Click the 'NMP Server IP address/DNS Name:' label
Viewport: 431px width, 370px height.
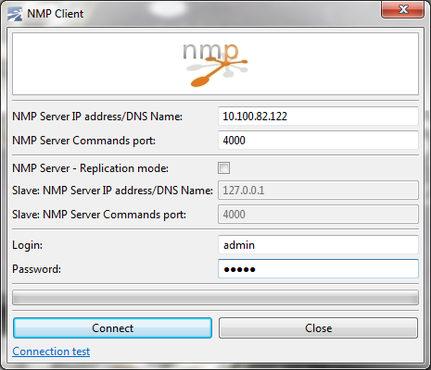coord(97,116)
